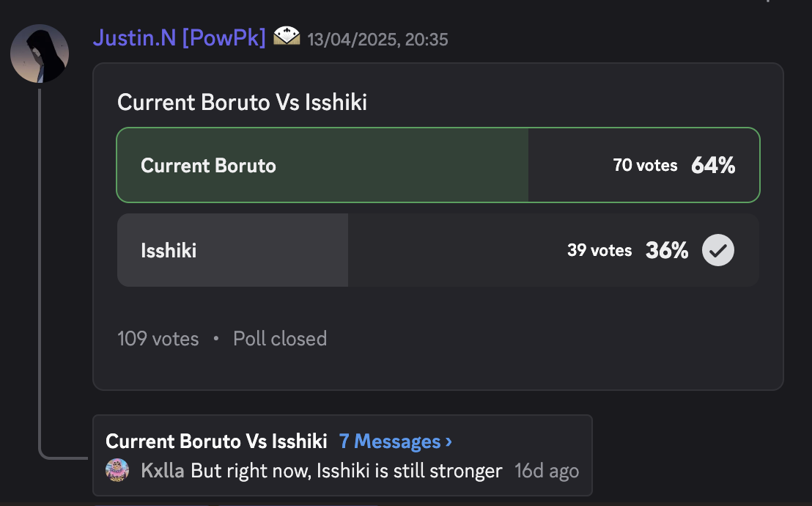Open the Justin.N [PowPk] username profile
This screenshot has width=812, height=506.
[179, 38]
